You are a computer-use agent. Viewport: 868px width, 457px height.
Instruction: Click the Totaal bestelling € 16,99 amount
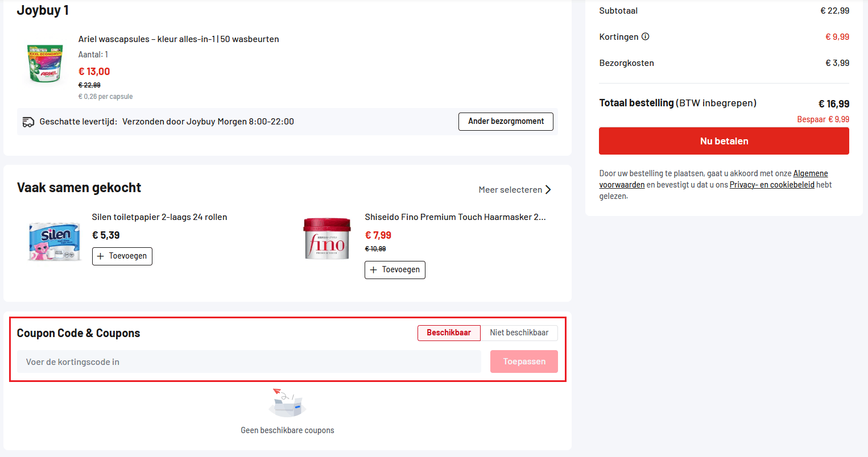pyautogui.click(x=834, y=104)
